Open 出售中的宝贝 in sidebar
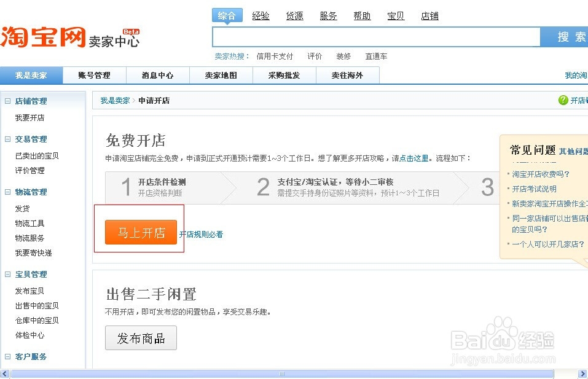 (x=37, y=306)
